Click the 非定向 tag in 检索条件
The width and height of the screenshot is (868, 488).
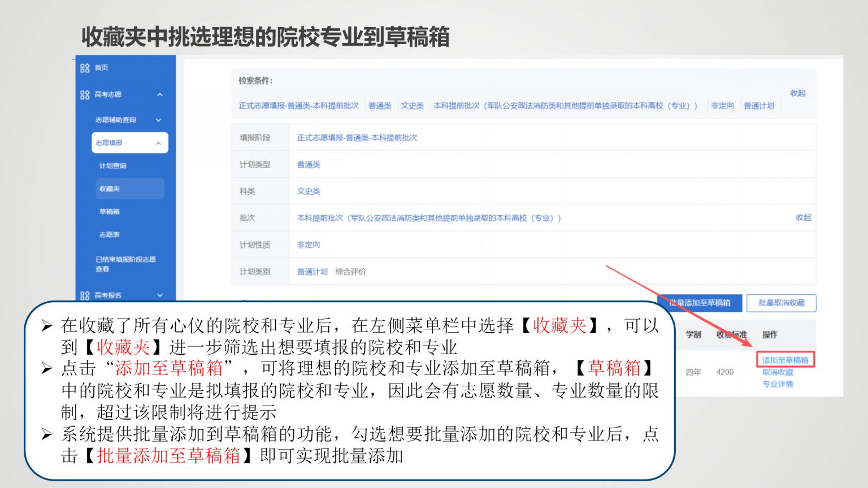coord(722,106)
